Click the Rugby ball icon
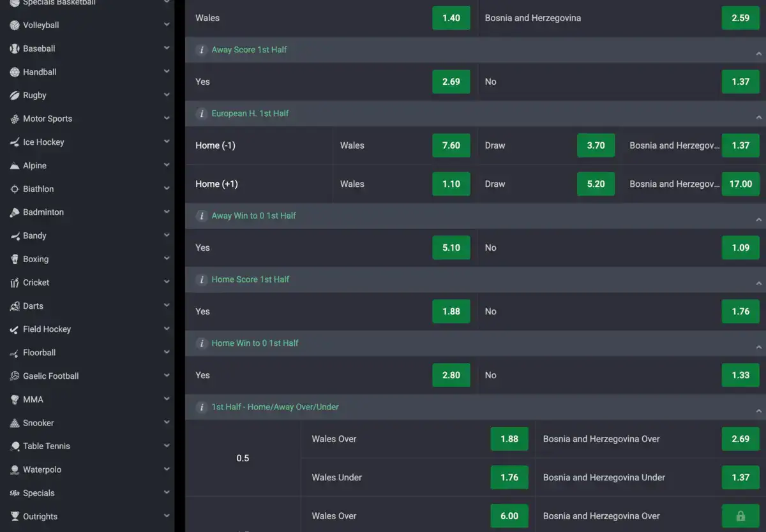Image resolution: width=766 pixels, height=532 pixels. (15, 95)
